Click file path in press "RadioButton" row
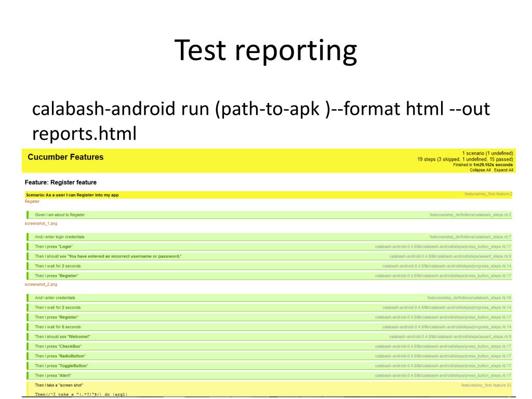Screen dimensions: 532x399 (443, 356)
